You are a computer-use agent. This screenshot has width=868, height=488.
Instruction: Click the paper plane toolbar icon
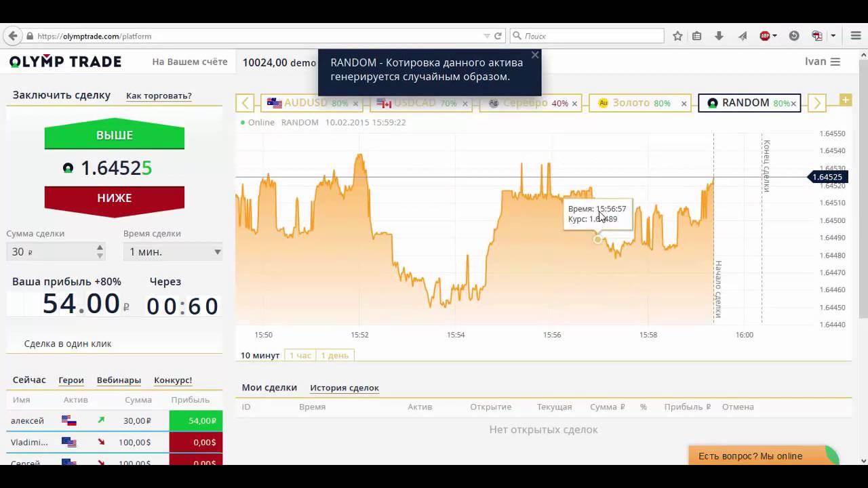click(x=743, y=36)
